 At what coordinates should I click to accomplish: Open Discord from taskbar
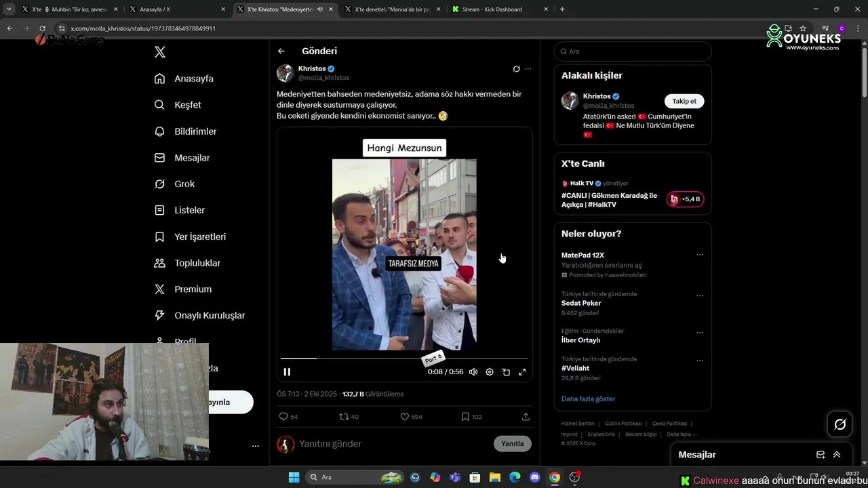click(x=534, y=477)
